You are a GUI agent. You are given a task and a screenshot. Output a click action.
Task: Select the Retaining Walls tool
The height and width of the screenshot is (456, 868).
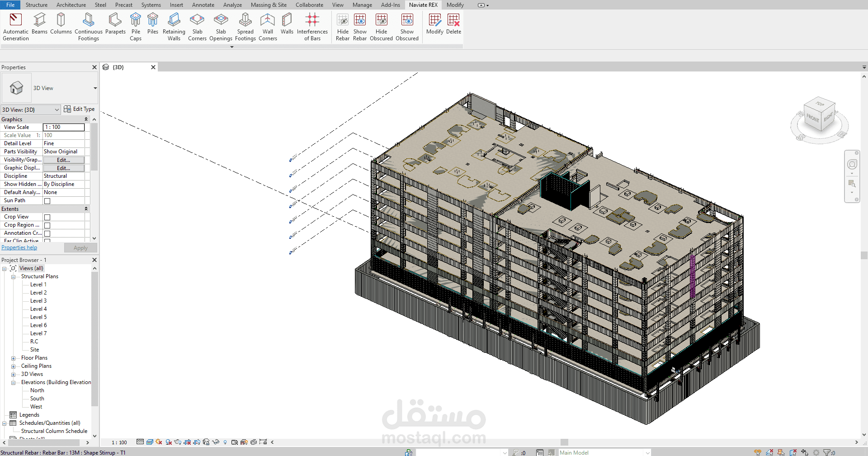click(174, 26)
